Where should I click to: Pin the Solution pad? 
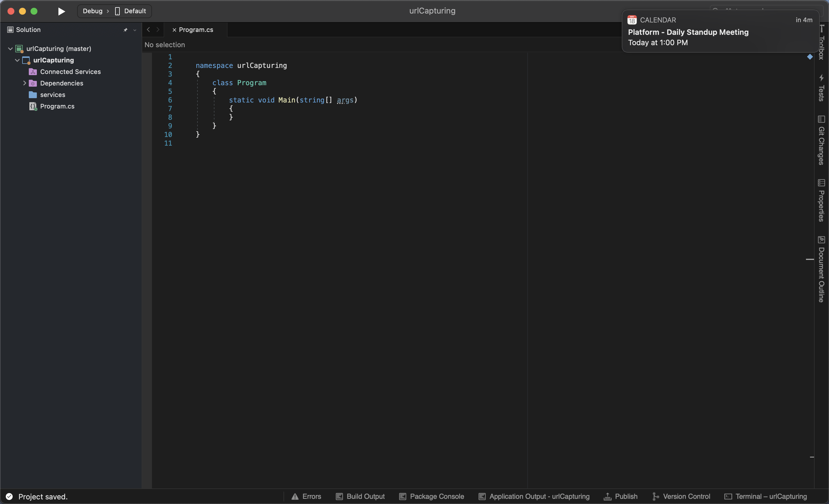pyautogui.click(x=125, y=30)
